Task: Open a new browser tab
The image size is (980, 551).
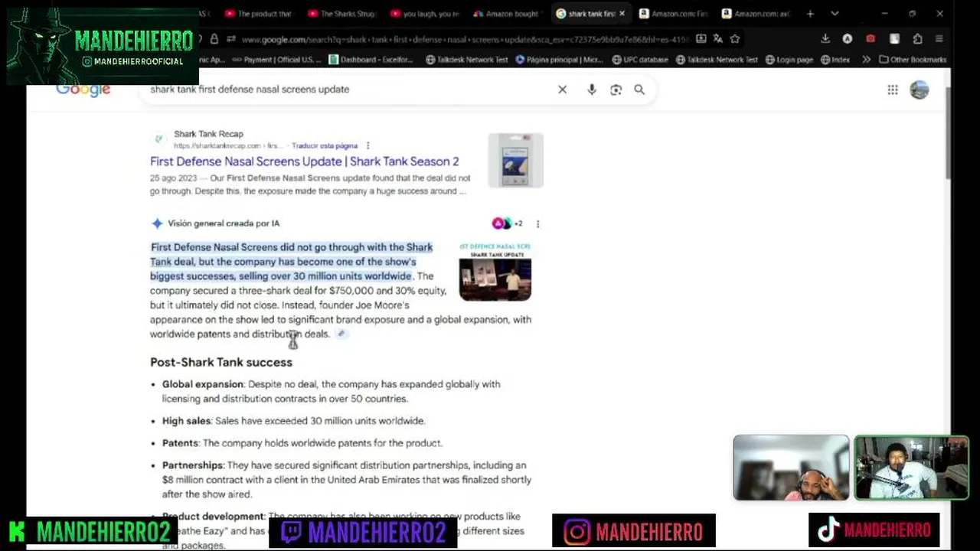Action: [x=810, y=14]
